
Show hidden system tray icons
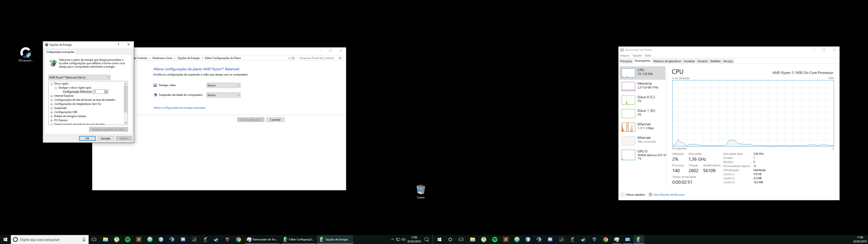[x=392, y=239]
